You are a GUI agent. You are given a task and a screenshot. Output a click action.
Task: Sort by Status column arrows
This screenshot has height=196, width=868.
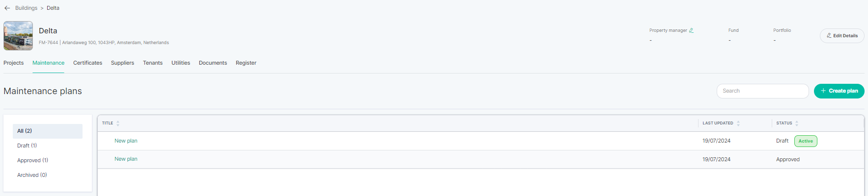[x=797, y=123]
